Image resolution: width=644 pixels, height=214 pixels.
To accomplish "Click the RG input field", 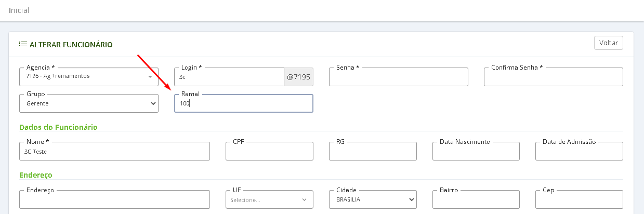I will 373,151.
